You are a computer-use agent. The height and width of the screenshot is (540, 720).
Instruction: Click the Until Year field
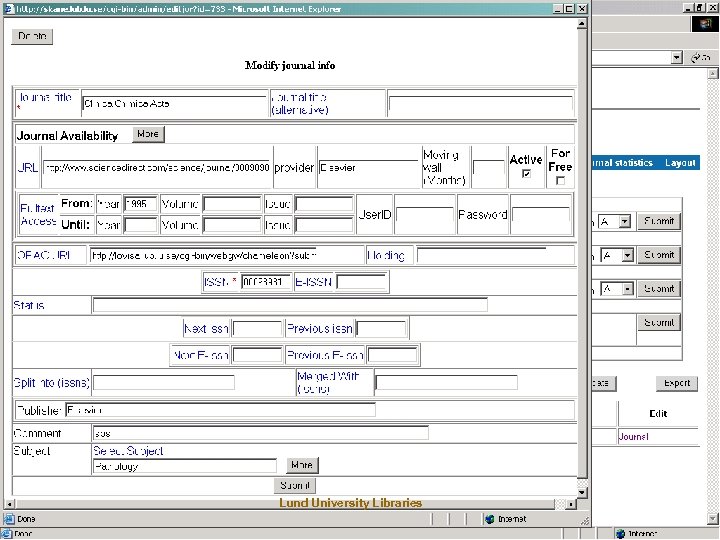point(141,225)
